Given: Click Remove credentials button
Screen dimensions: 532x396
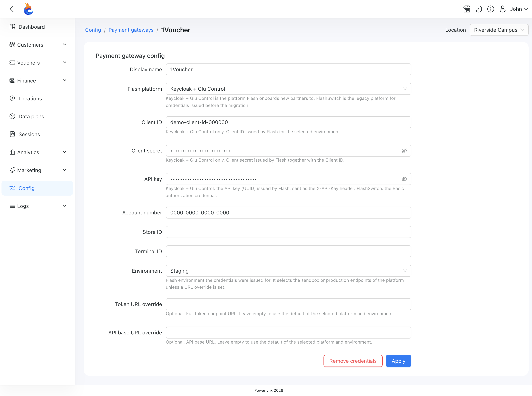Looking at the screenshot, I should click(x=353, y=361).
